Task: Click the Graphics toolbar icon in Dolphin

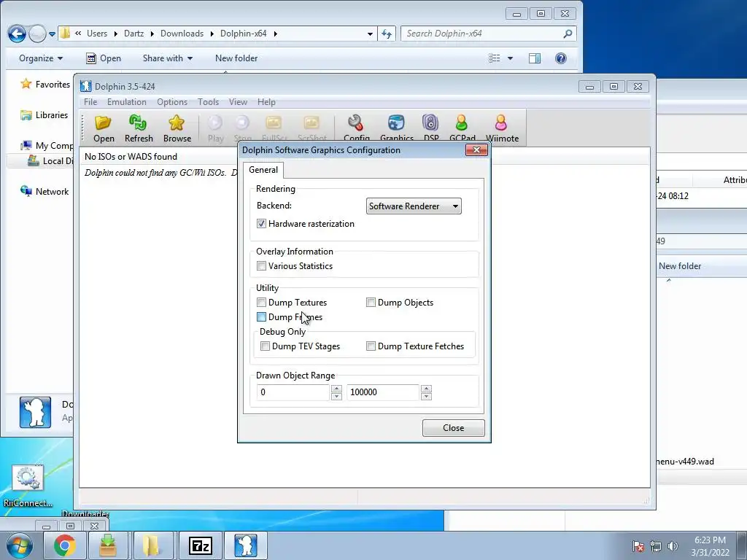Action: (396, 128)
